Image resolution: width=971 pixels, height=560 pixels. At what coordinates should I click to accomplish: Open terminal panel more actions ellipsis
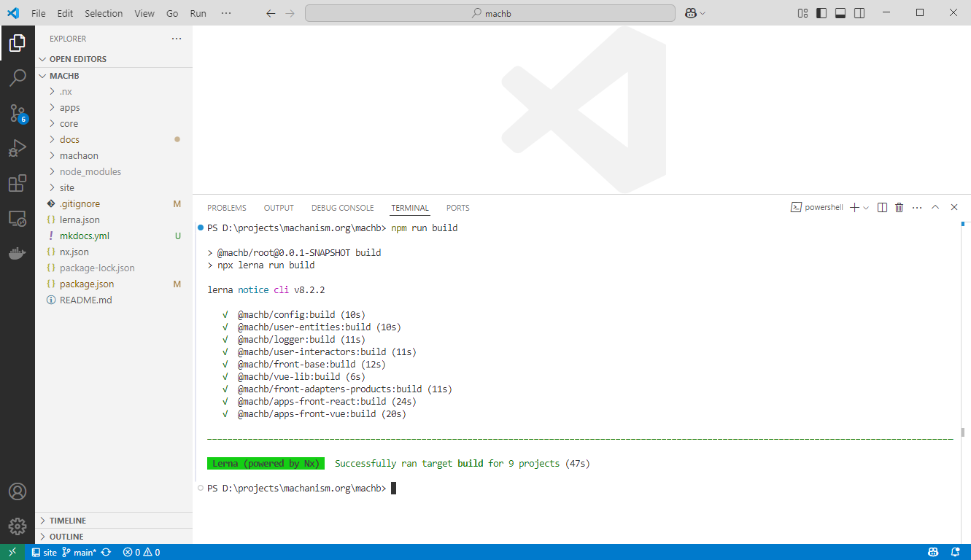(917, 208)
